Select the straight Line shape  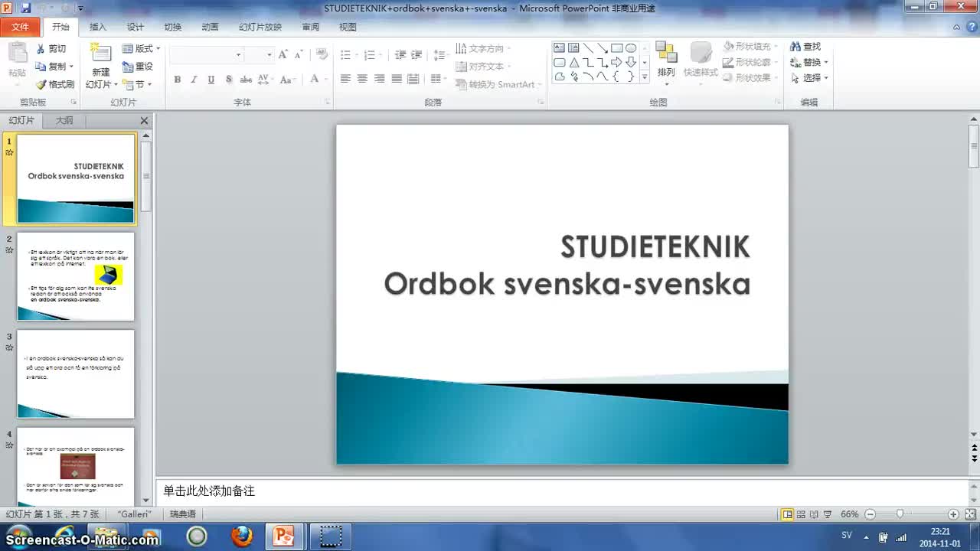point(588,47)
